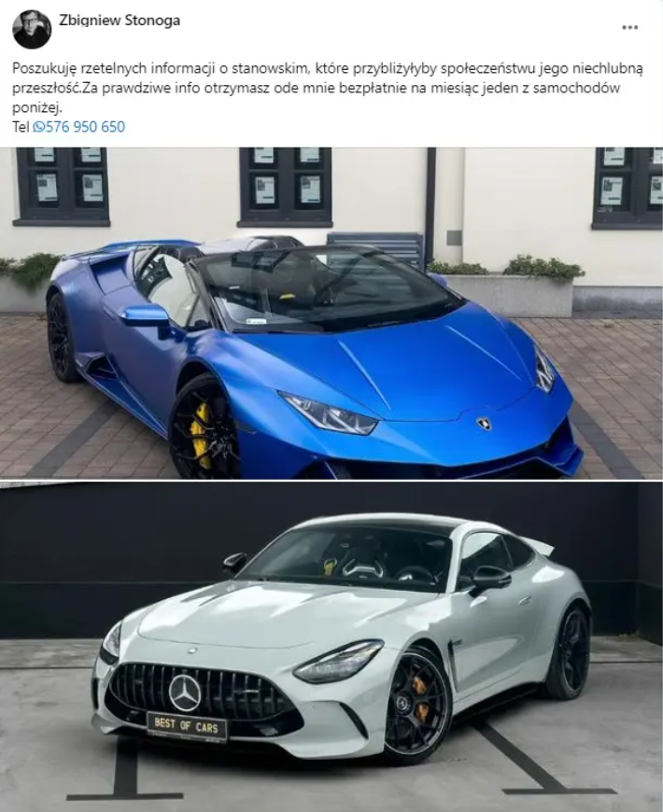The image size is (663, 812).
Task: Click the word 'stanowskim' in the post text
Action: tap(273, 68)
